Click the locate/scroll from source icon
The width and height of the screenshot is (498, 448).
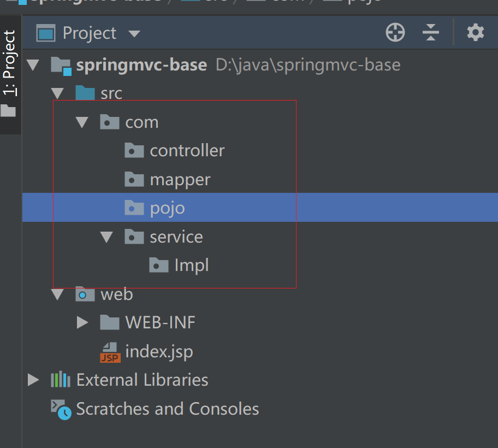395,33
